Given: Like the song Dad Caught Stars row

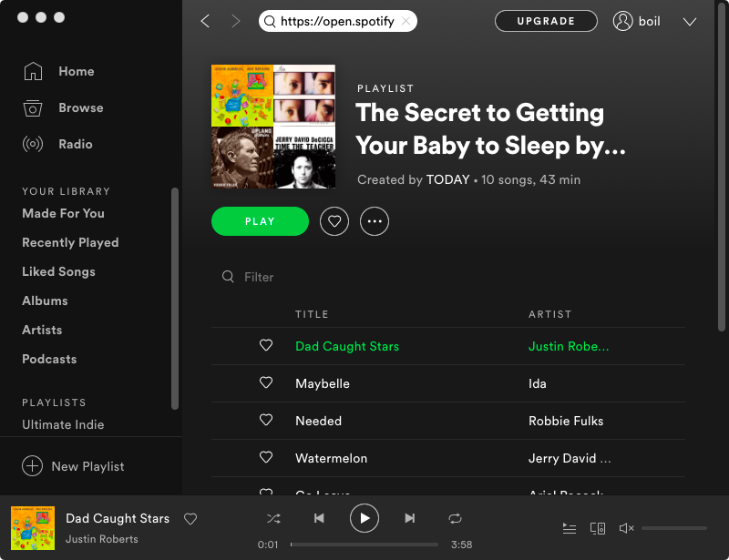Looking at the screenshot, I should click(266, 345).
